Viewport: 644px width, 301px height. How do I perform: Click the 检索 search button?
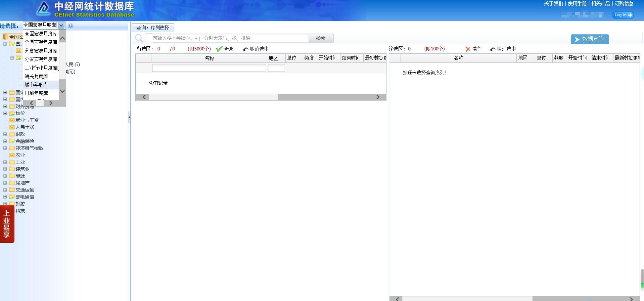(x=321, y=38)
